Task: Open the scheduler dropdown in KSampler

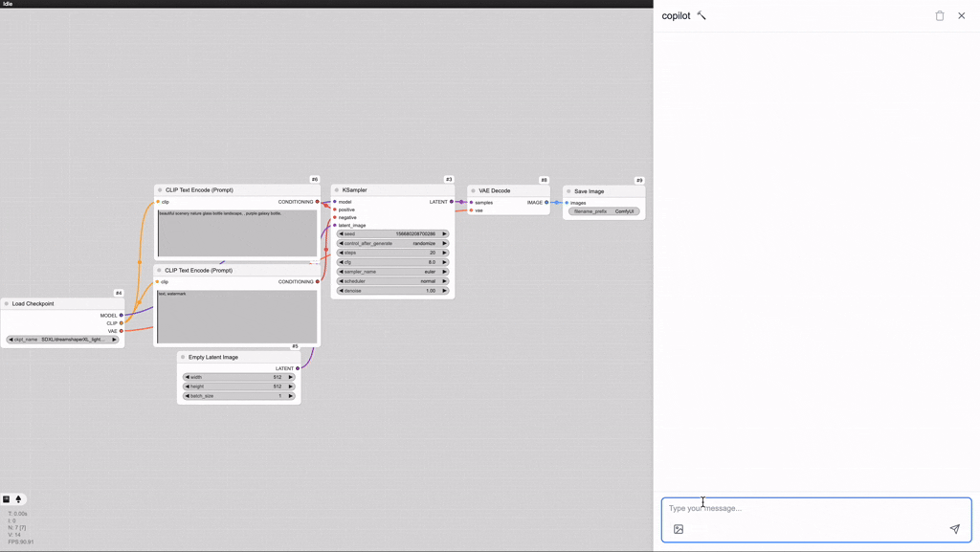Action: [x=392, y=281]
